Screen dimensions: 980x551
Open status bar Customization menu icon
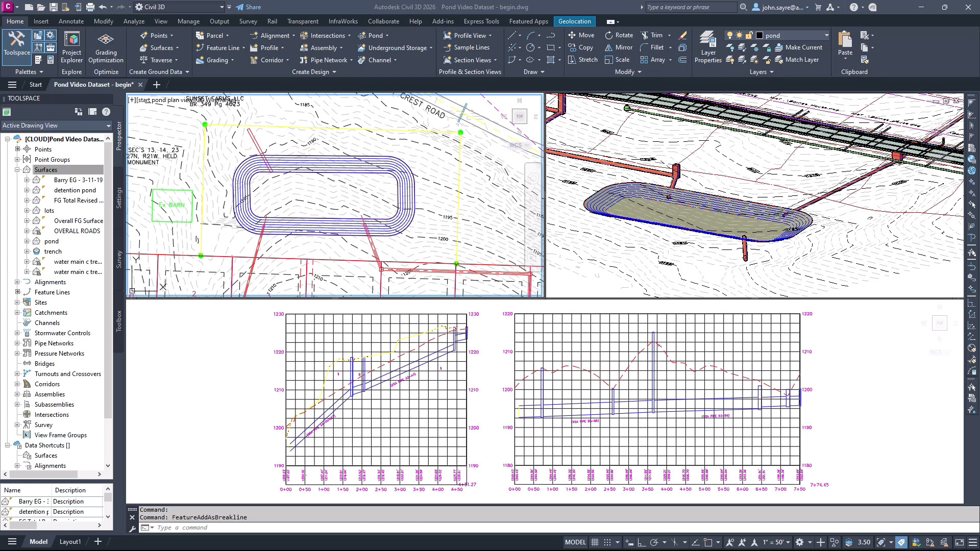tap(972, 542)
